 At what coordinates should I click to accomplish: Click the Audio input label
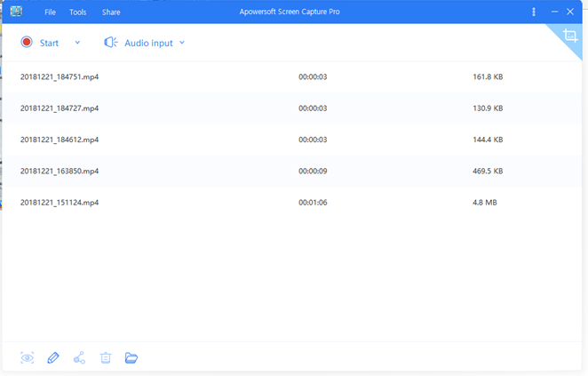148,44
